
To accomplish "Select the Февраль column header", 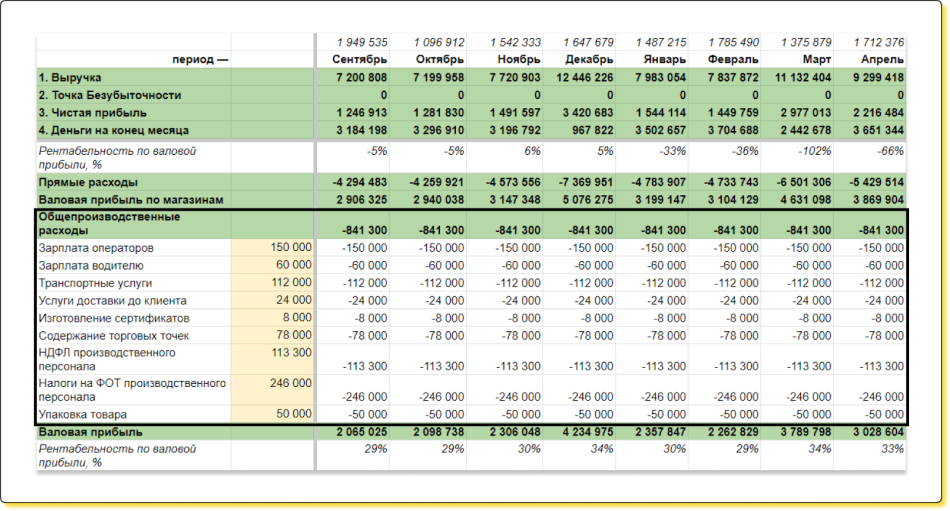I will point(733,59).
